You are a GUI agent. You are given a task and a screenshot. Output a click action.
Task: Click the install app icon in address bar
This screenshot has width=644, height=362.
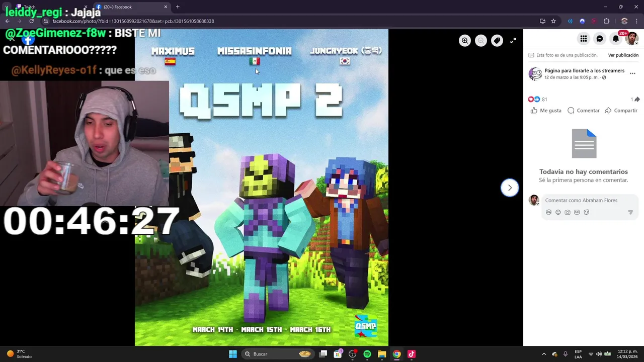pyautogui.click(x=542, y=21)
